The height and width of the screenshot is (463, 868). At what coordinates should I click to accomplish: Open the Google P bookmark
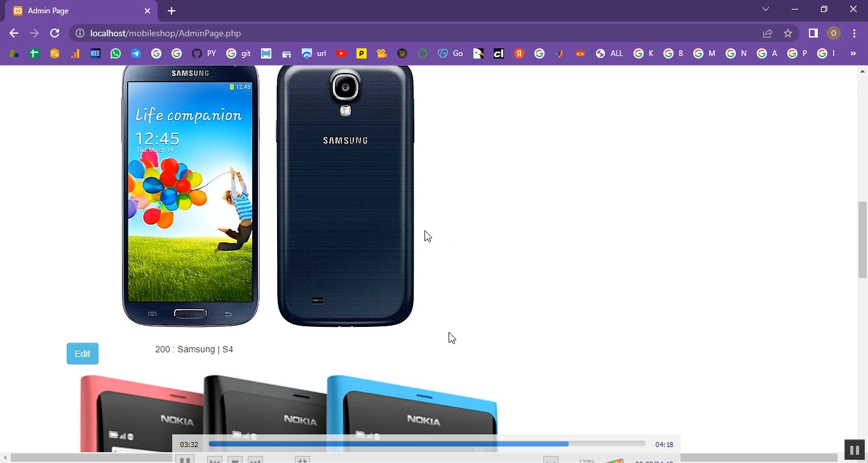[797, 53]
